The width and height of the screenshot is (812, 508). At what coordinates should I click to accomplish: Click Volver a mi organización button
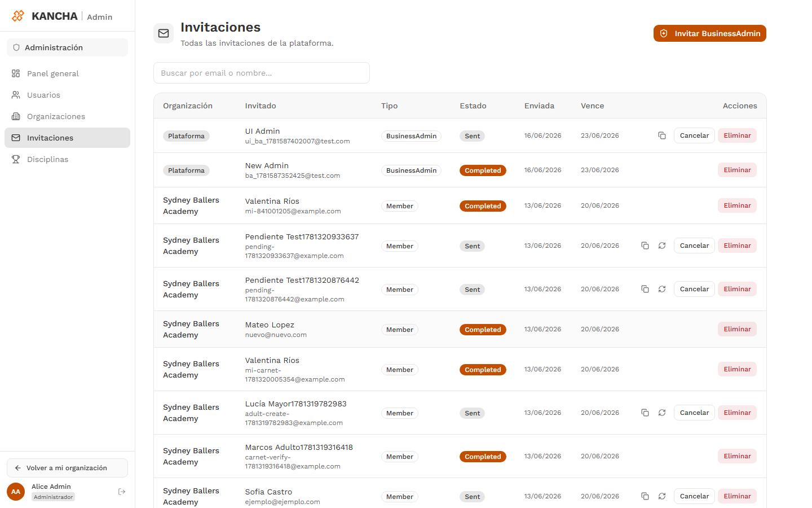point(67,468)
